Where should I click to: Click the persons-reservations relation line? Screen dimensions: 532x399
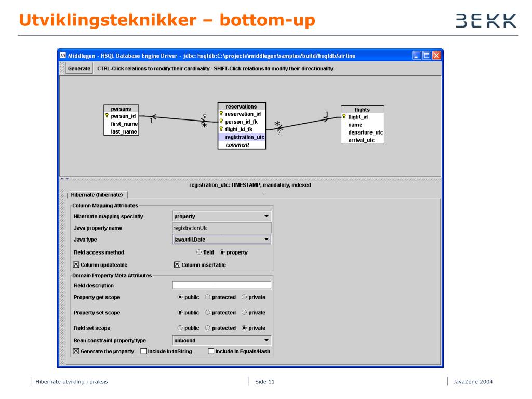[x=178, y=119]
